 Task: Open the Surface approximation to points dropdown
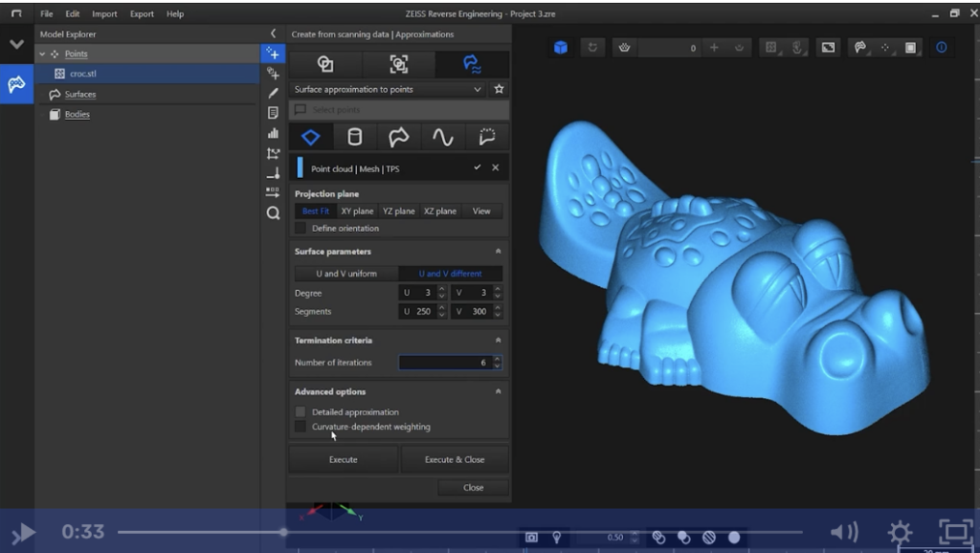point(478,89)
